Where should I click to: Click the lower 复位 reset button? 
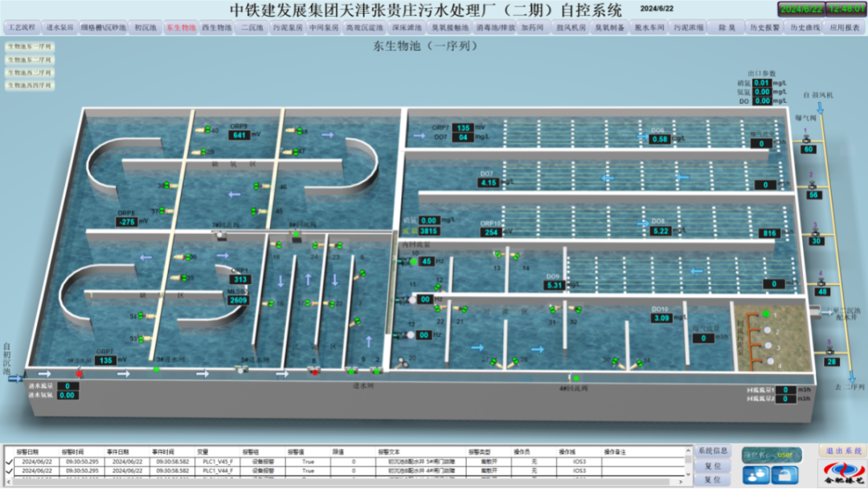point(713,479)
